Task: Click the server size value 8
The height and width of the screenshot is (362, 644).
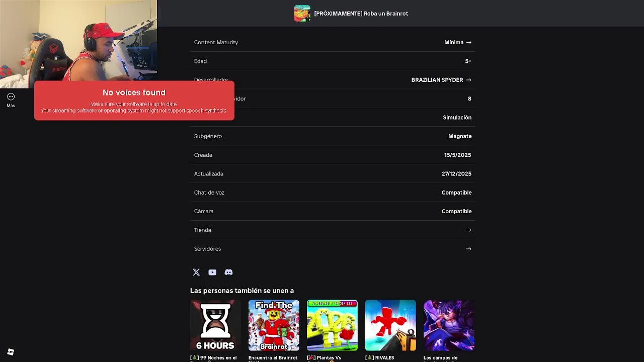Action: (469, 99)
